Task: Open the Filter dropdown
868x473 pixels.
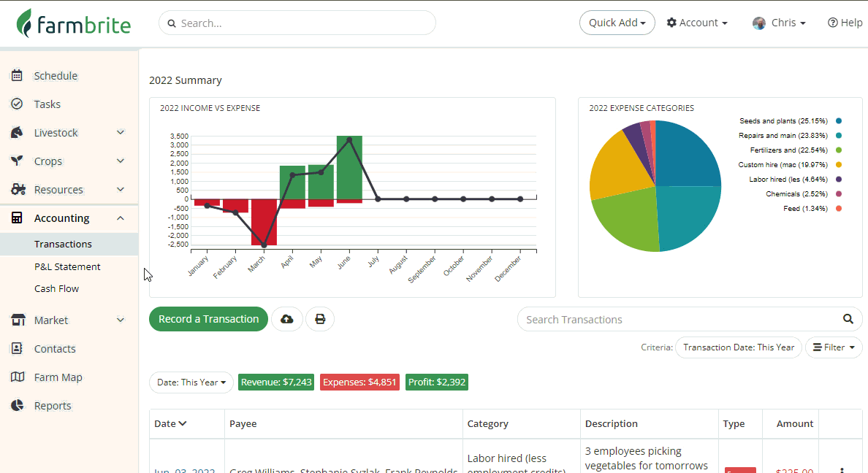Action: coord(834,347)
